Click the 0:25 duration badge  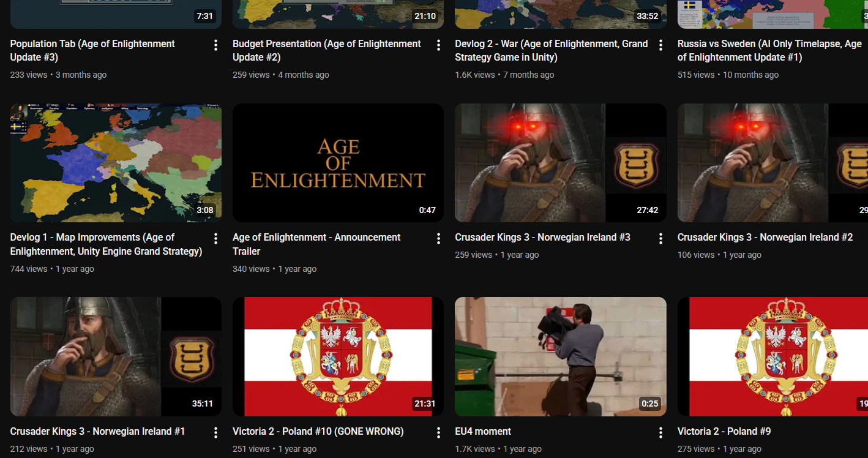(x=650, y=404)
